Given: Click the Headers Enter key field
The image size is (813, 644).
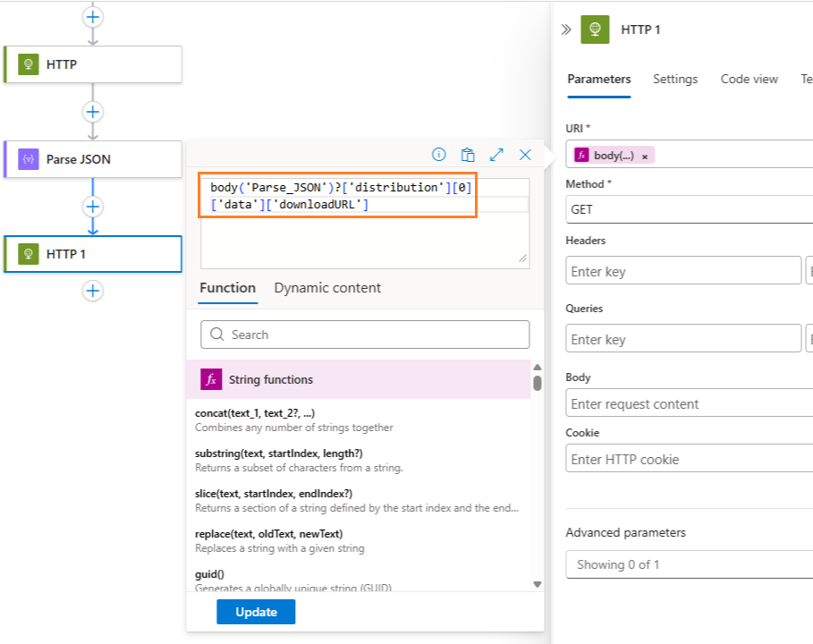Looking at the screenshot, I should [x=683, y=271].
